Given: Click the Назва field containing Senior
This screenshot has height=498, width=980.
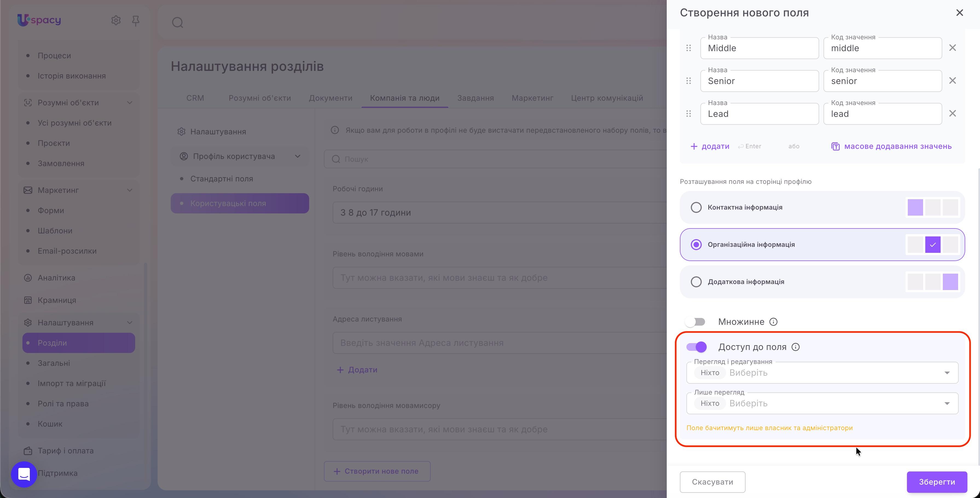Looking at the screenshot, I should tap(759, 81).
